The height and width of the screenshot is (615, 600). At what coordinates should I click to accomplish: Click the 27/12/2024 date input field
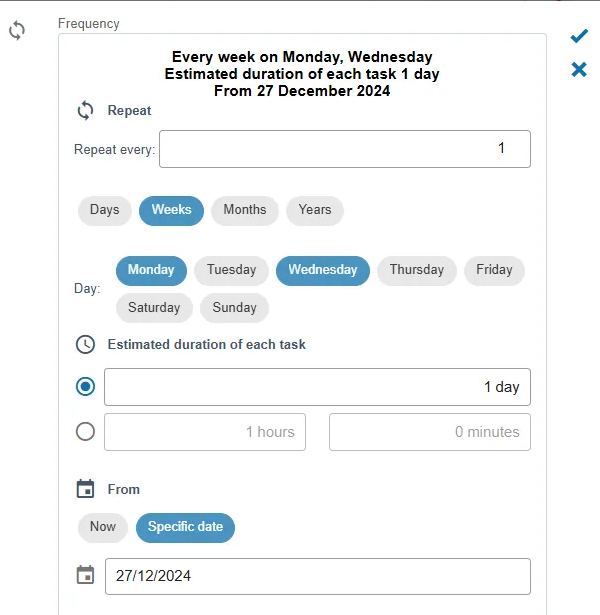(318, 576)
